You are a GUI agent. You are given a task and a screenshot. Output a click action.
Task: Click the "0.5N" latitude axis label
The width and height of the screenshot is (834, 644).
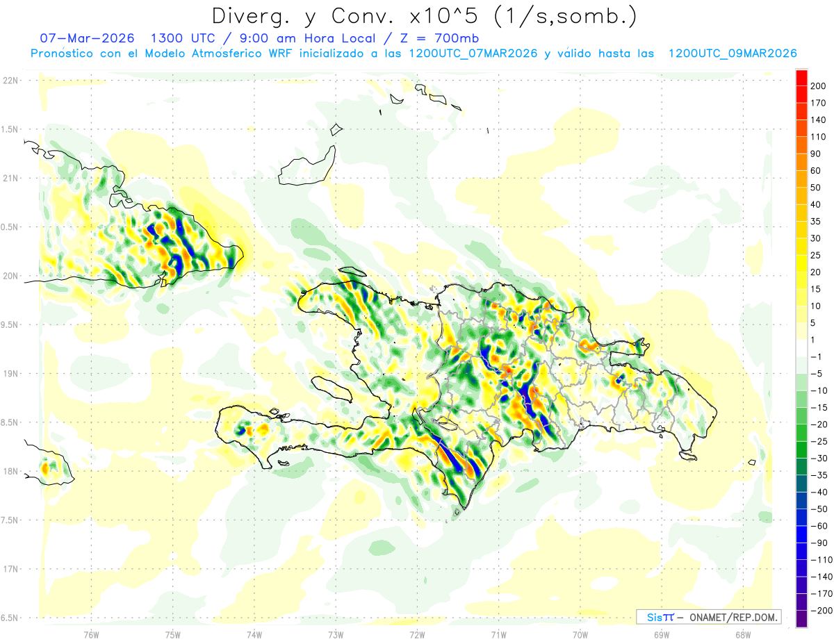10,227
